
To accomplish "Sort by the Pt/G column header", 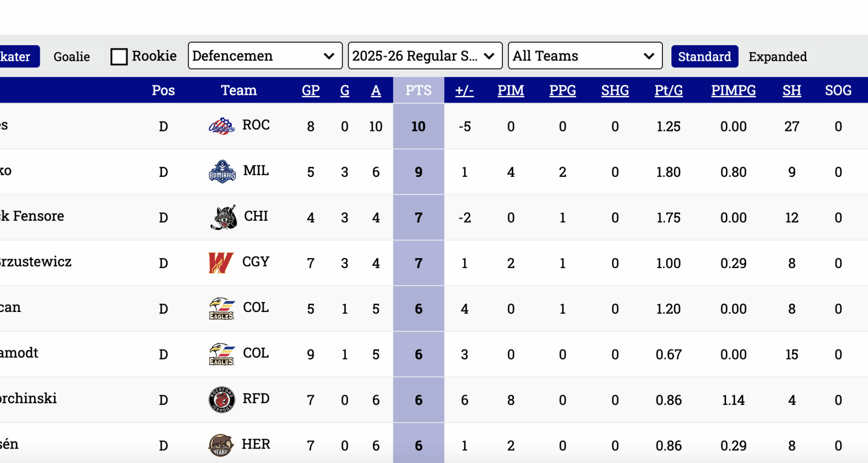I will 669,90.
